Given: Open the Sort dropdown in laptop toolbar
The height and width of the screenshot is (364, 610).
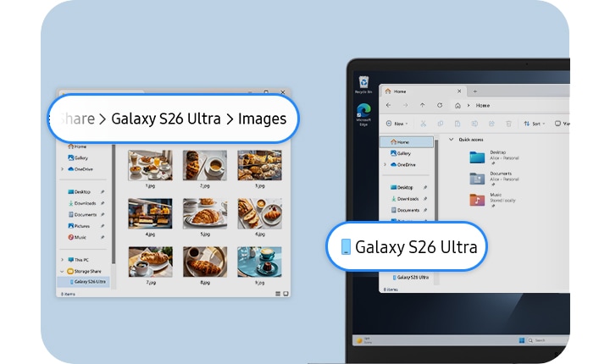Looking at the screenshot, I should pos(535,124).
